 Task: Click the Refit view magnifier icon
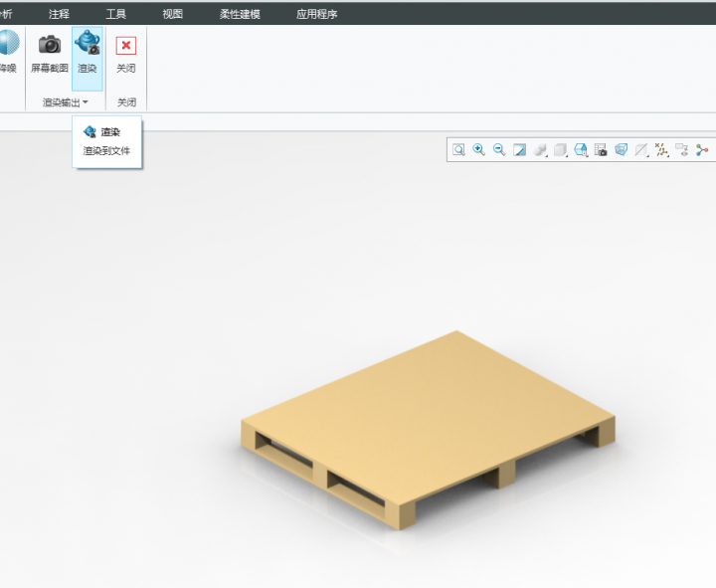click(458, 150)
